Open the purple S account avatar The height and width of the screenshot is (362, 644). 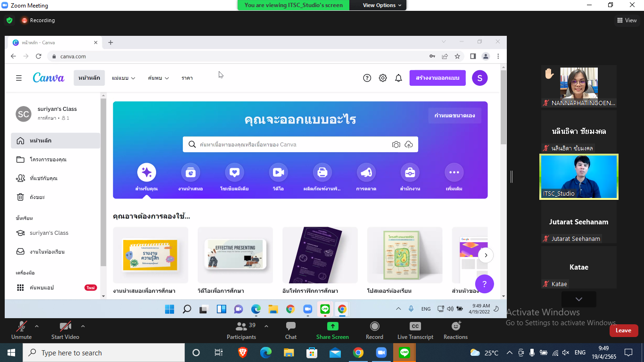click(x=480, y=78)
